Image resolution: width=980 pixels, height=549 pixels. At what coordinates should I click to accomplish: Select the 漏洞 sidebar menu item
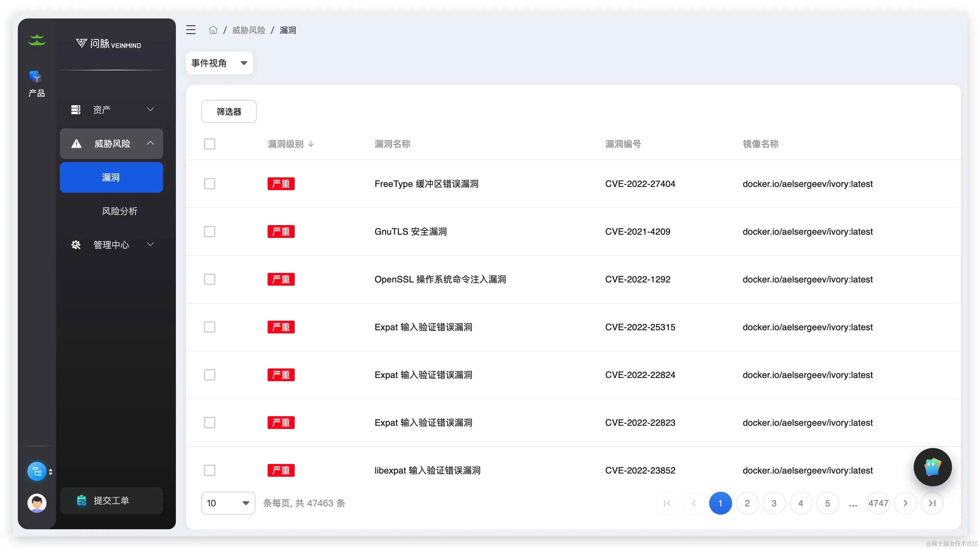click(x=111, y=177)
